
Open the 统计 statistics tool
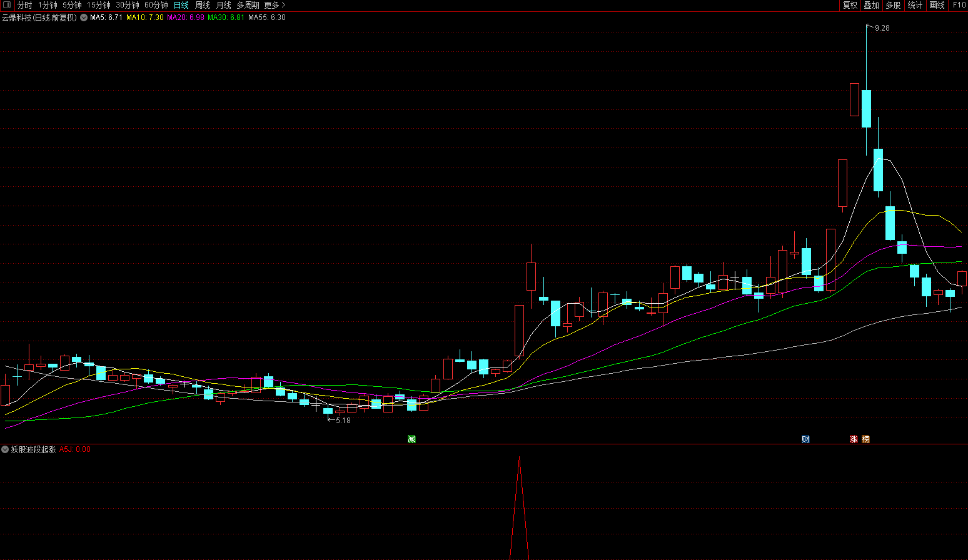click(x=915, y=5)
